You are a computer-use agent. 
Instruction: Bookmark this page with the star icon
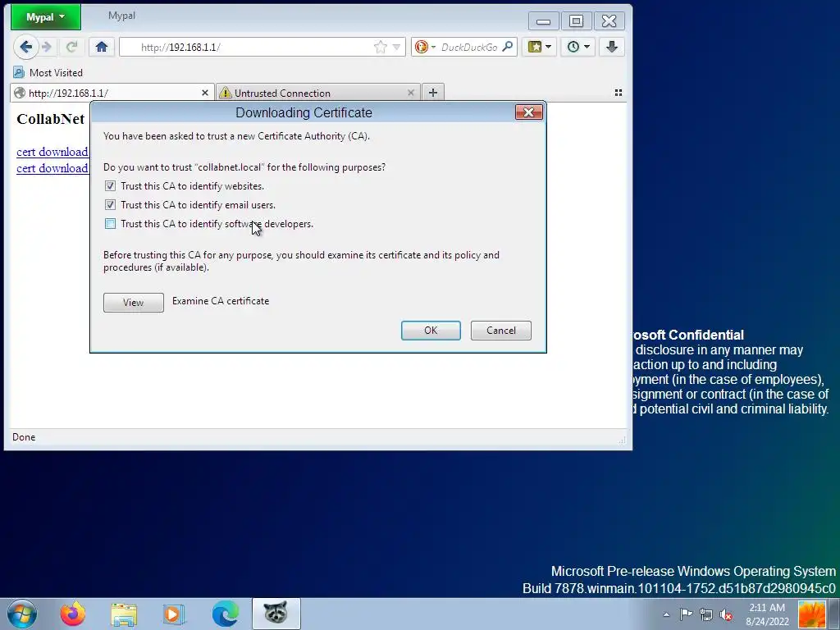(x=381, y=47)
